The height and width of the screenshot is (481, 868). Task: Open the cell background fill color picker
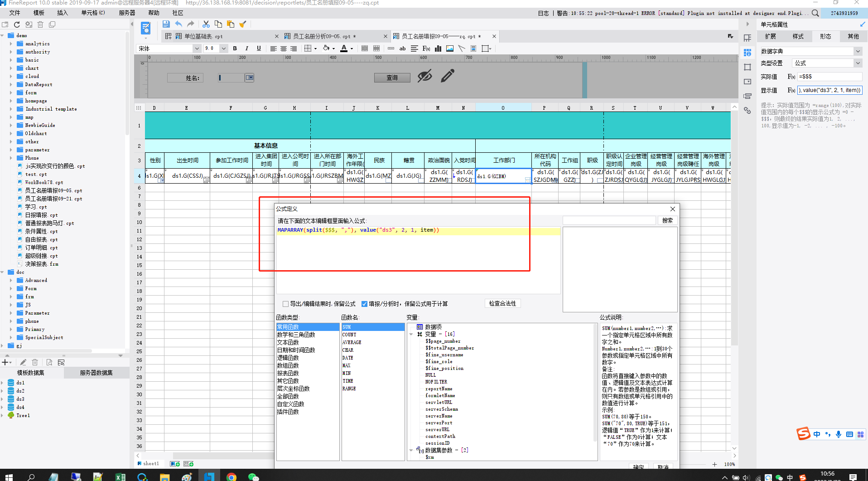pyautogui.click(x=328, y=49)
